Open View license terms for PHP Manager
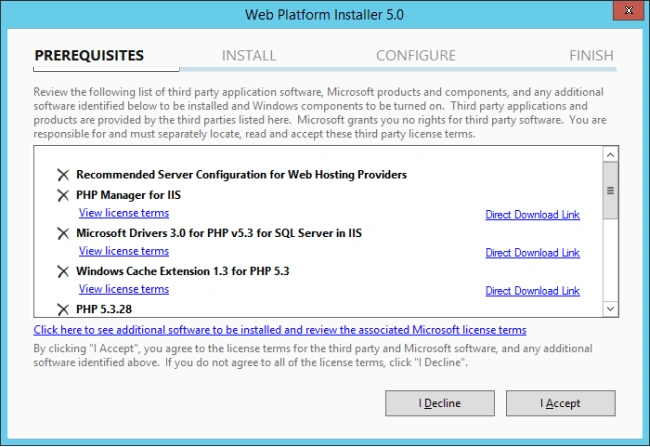Screen dimensions: 650x447 click(124, 213)
